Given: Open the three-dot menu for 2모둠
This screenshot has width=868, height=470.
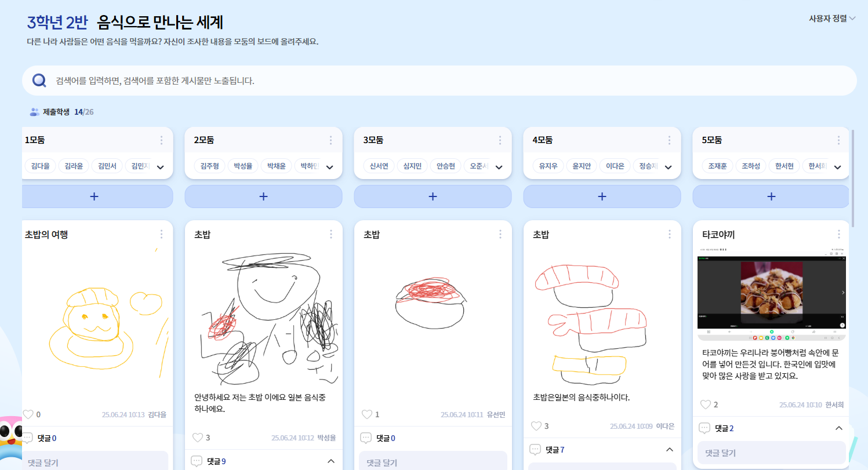Looking at the screenshot, I should tap(331, 140).
